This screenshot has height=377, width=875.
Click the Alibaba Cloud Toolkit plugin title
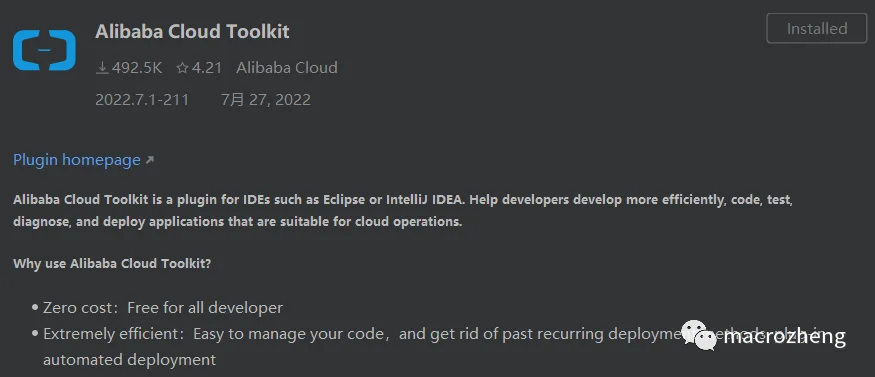pos(193,31)
